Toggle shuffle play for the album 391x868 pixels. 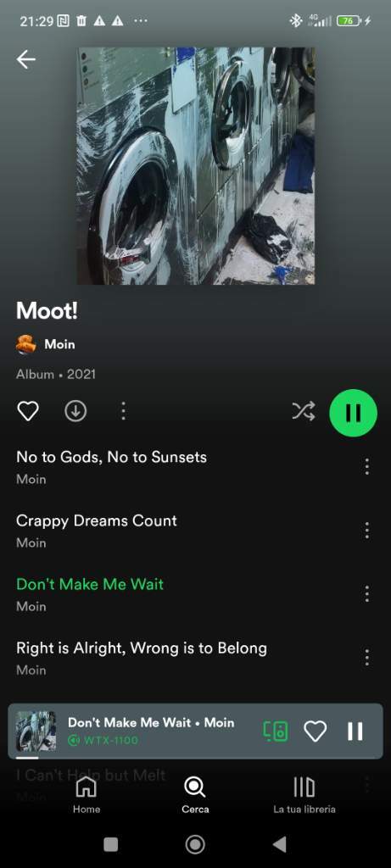[x=304, y=411]
